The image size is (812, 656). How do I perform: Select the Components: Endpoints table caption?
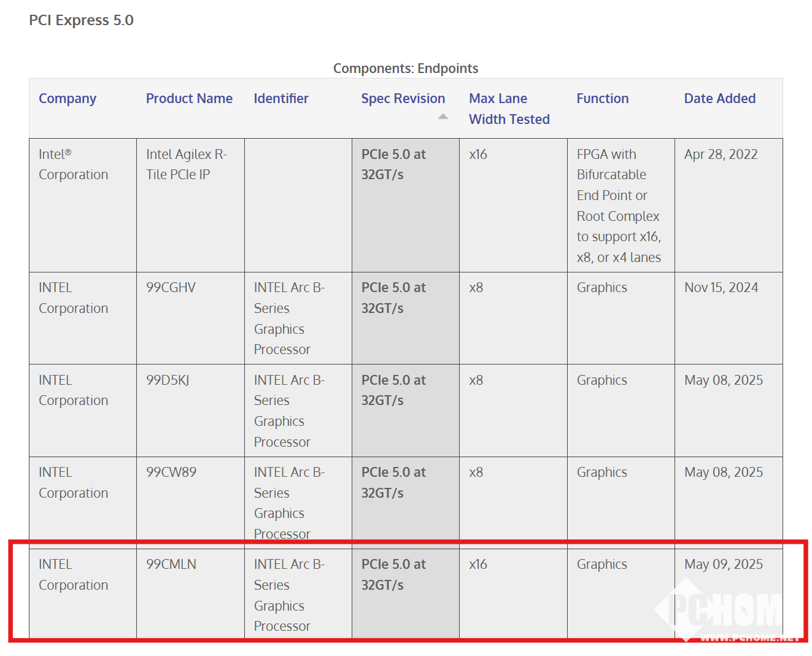point(406,69)
